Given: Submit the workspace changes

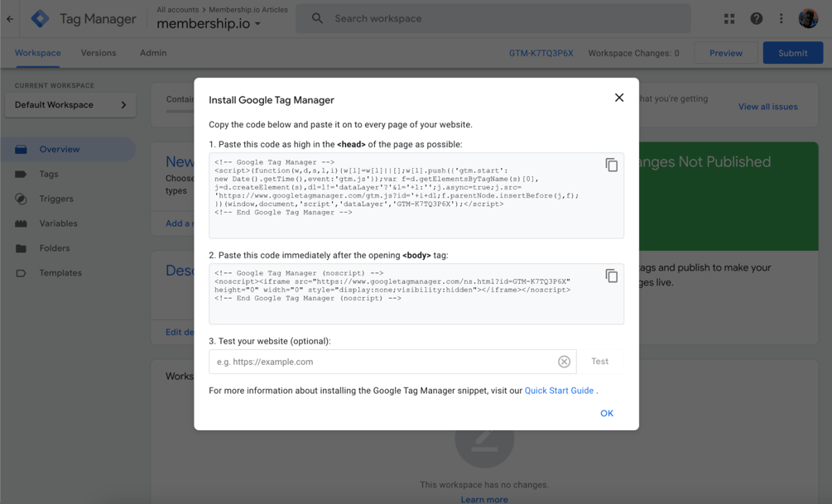Looking at the screenshot, I should point(792,52).
